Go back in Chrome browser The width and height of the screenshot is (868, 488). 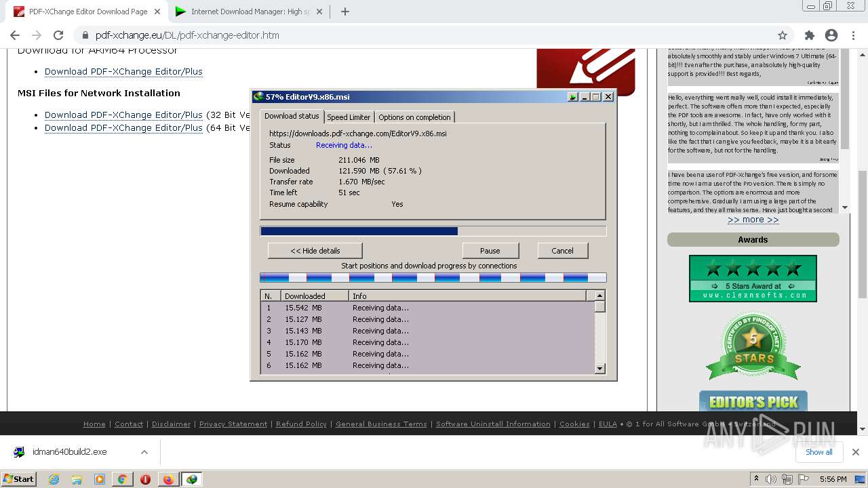tap(15, 35)
